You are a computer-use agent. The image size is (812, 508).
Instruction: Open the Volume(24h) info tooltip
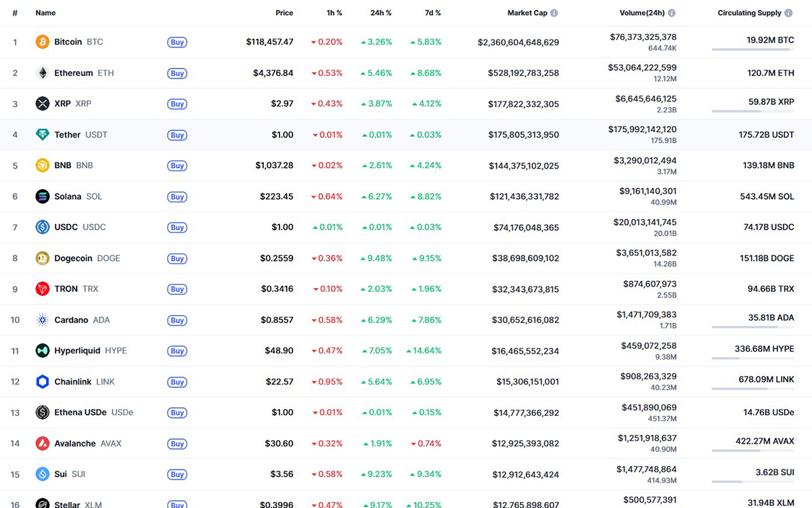pyautogui.click(x=671, y=12)
